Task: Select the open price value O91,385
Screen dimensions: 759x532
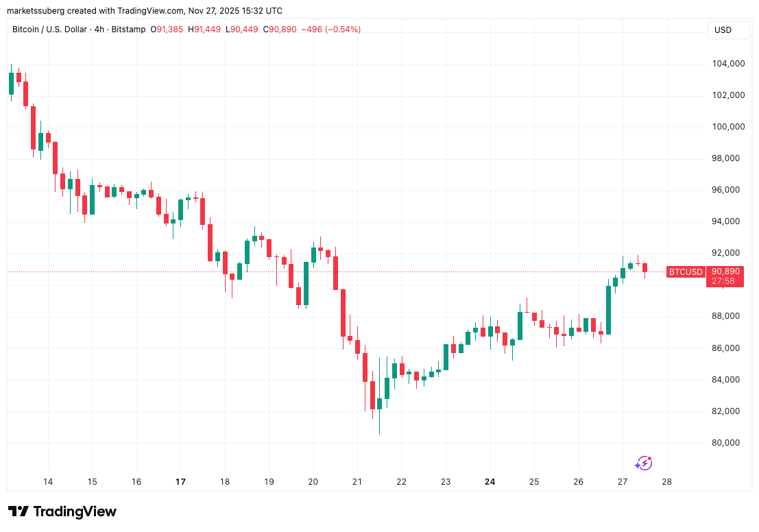Action: point(167,29)
